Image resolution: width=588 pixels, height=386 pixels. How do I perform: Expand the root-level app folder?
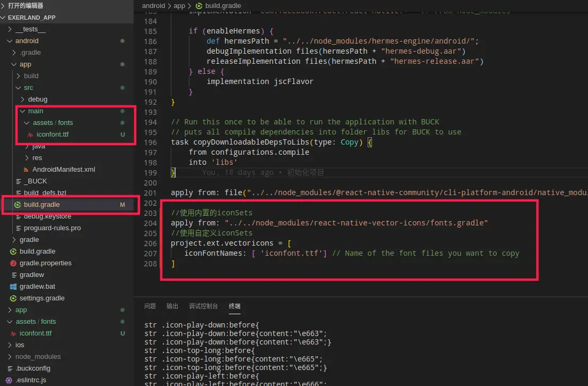point(21,310)
